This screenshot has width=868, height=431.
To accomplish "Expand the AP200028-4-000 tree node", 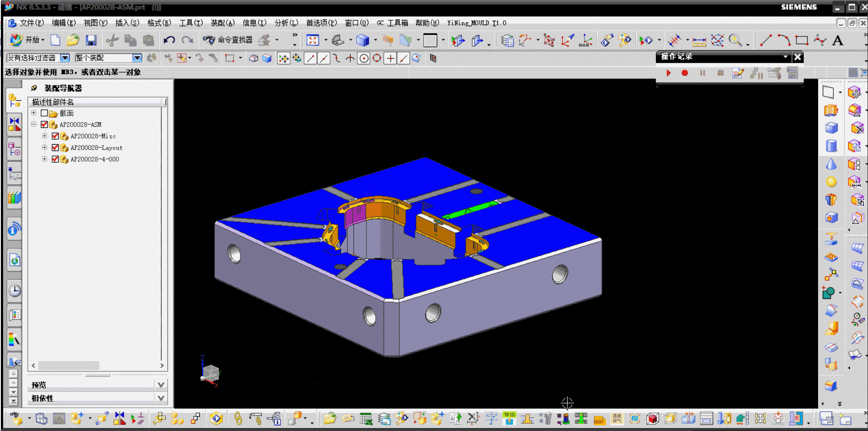I will coord(45,159).
